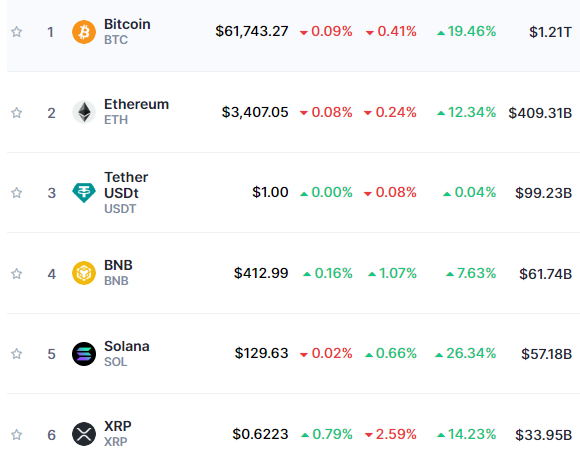Click the XRP logo icon
The height and width of the screenshot is (461, 580).
[x=84, y=434]
